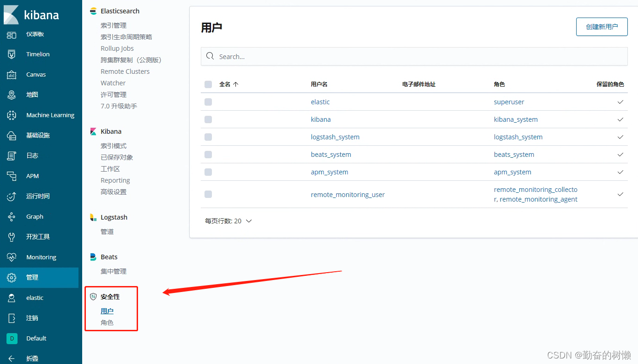Open 索引模式 index patterns

point(114,146)
